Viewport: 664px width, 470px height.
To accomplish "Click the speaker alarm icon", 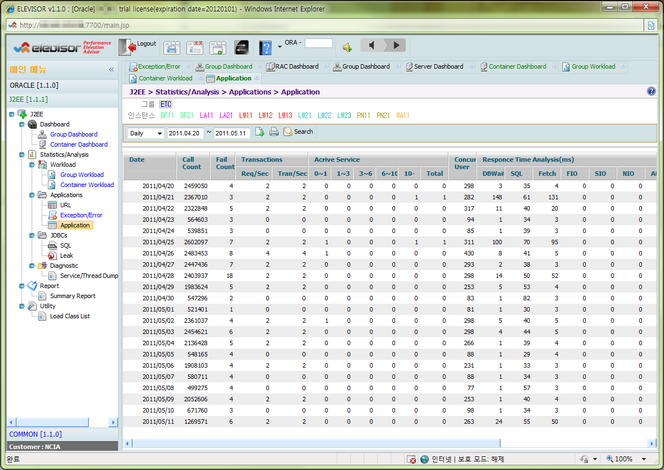I will [x=347, y=47].
